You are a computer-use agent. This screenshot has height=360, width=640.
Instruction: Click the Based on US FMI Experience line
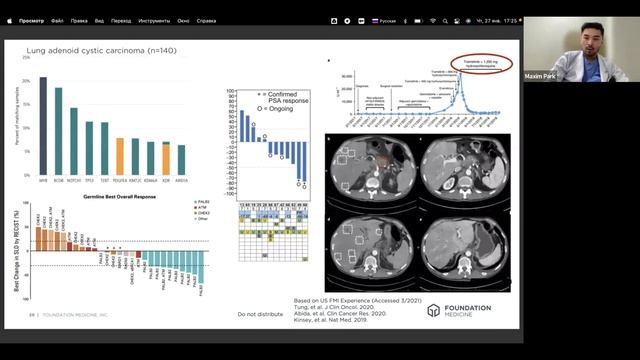click(x=358, y=300)
